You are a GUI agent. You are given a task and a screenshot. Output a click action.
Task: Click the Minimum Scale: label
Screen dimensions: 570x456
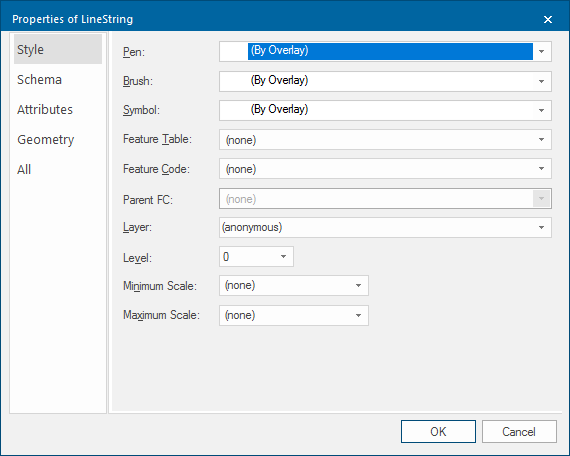pyautogui.click(x=160, y=286)
